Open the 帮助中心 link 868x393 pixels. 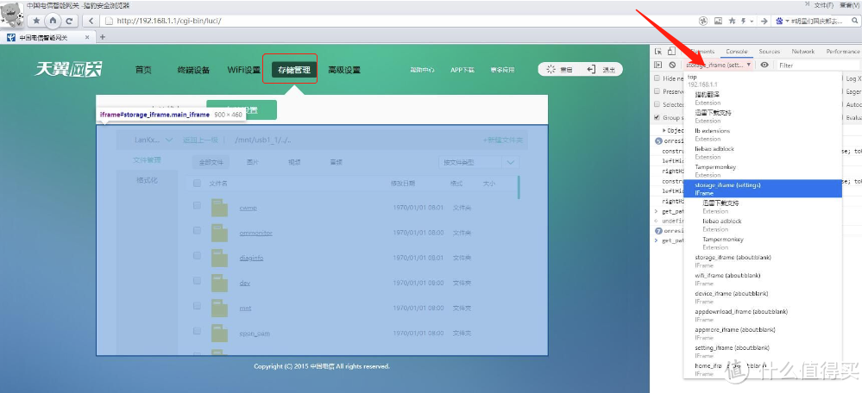coord(423,70)
